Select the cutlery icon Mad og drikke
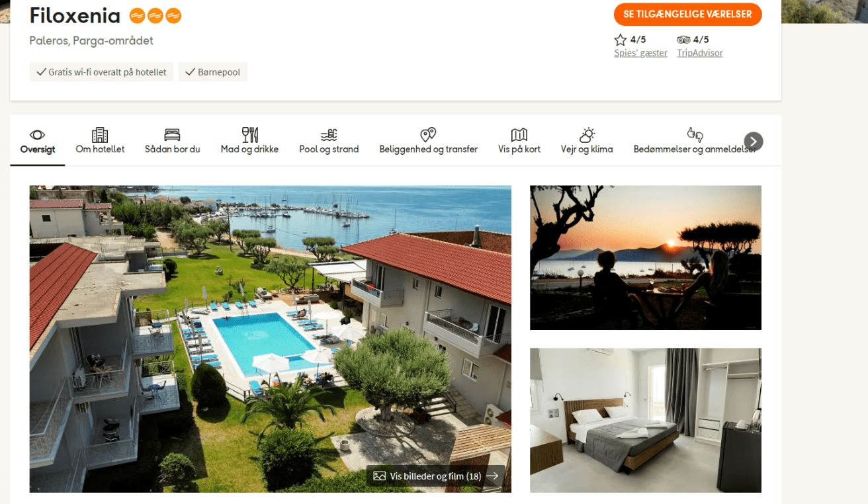 [x=249, y=135]
